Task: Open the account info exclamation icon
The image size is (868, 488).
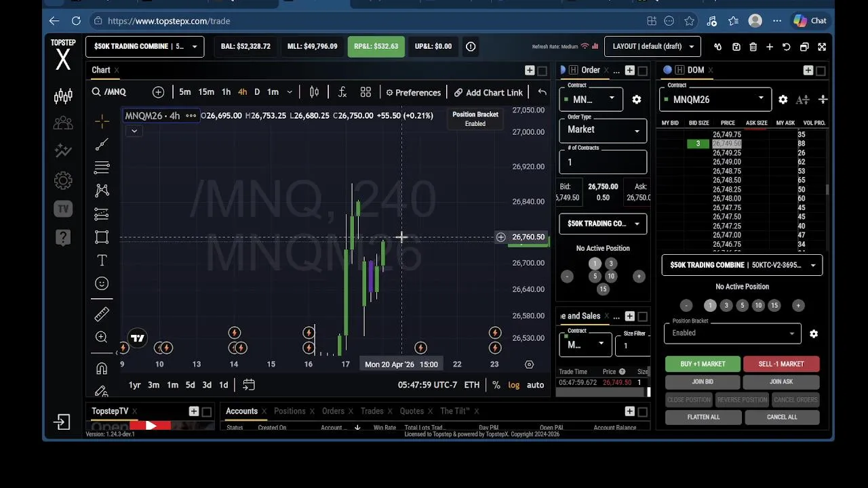Action: tap(471, 47)
